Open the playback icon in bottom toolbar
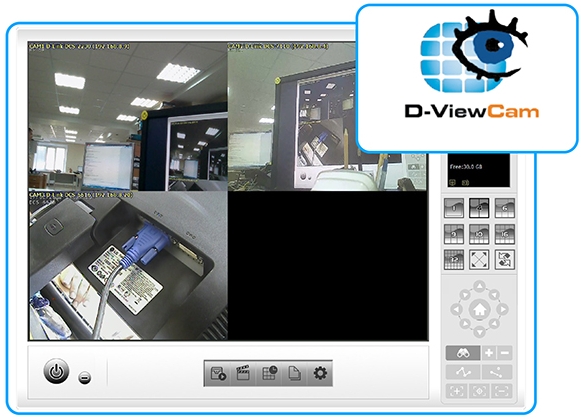Screen dimensions: 581x419 pos(218,373)
